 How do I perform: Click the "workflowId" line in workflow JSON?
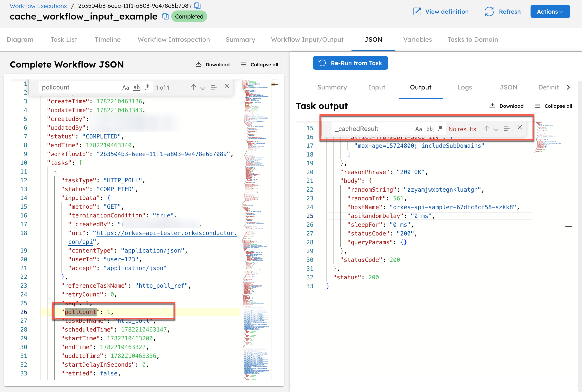[x=140, y=154]
